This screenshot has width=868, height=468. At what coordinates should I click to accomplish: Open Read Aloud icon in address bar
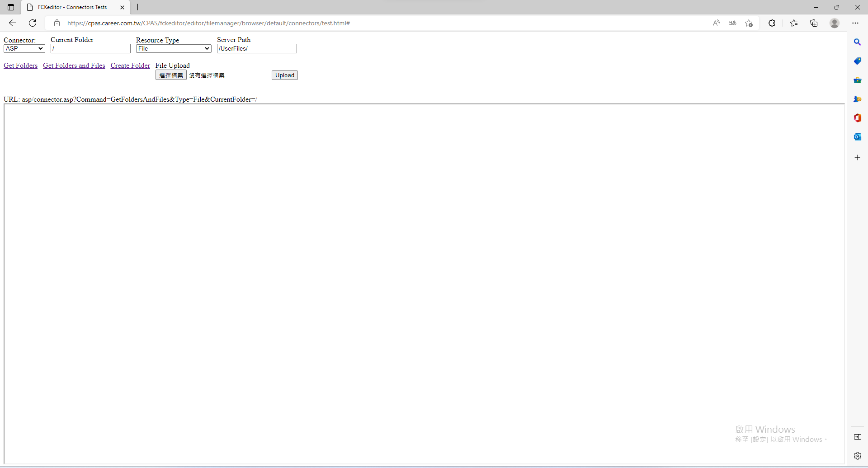(x=716, y=23)
